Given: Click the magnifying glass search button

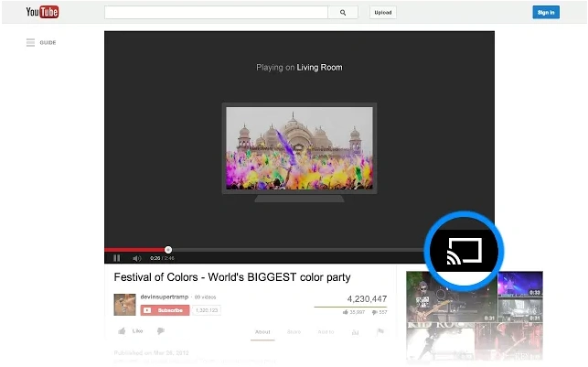Looking at the screenshot, I should (343, 13).
